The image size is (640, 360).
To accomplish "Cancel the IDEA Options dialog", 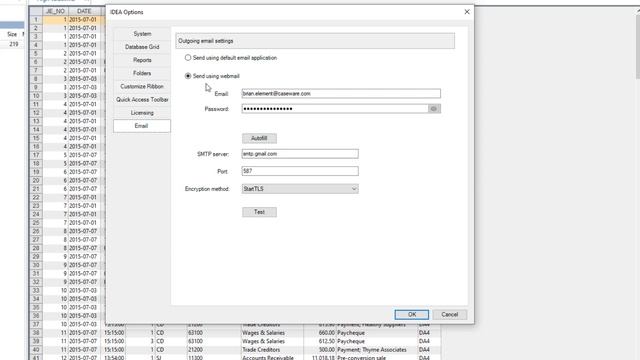I will (449, 314).
